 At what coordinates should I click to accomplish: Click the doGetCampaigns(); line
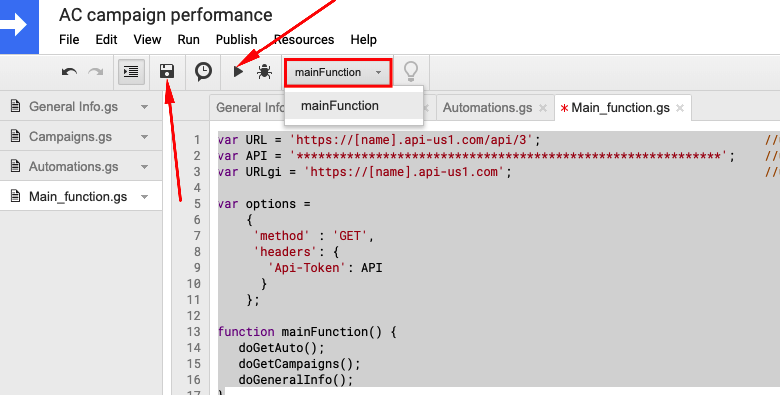[x=299, y=363]
